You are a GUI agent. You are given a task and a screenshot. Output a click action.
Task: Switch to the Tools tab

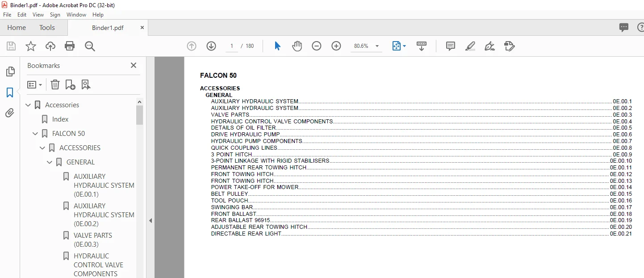coord(47,28)
